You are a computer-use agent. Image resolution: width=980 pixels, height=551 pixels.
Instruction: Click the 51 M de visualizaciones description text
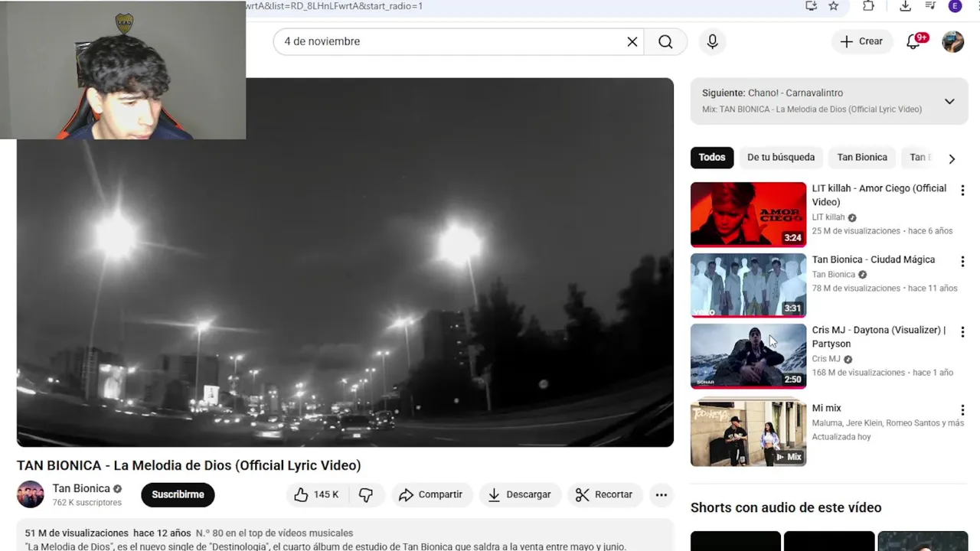click(77, 533)
